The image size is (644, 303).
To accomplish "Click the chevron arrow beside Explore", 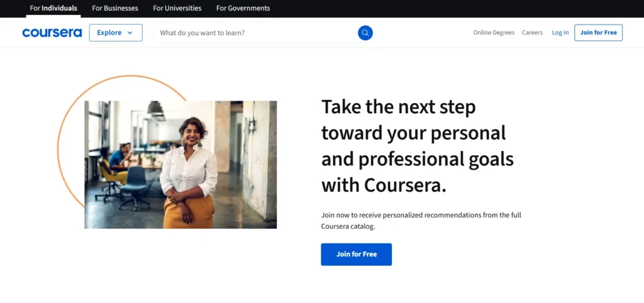I will (130, 33).
